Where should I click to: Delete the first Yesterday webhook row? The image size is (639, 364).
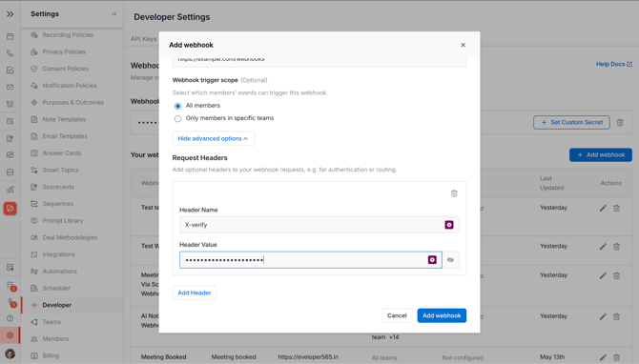pyautogui.click(x=616, y=208)
